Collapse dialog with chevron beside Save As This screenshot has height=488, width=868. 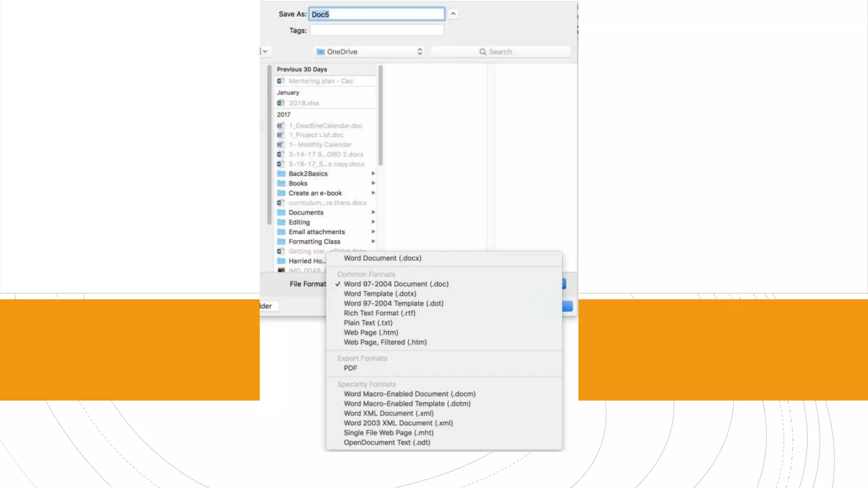[x=453, y=14]
